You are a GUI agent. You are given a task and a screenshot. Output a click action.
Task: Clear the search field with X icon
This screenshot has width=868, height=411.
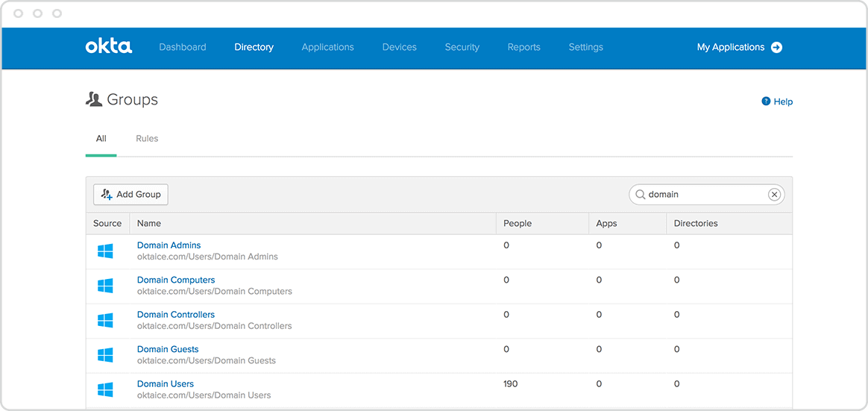(x=774, y=195)
